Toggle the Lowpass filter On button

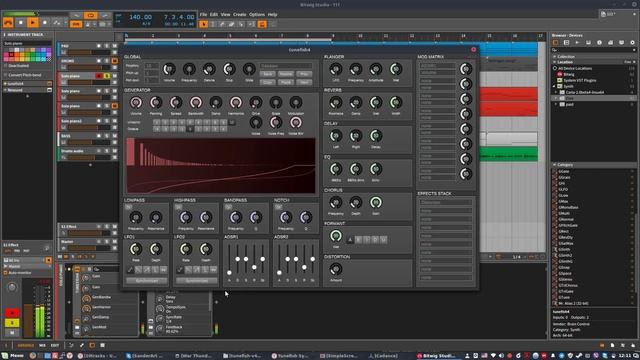129,207
